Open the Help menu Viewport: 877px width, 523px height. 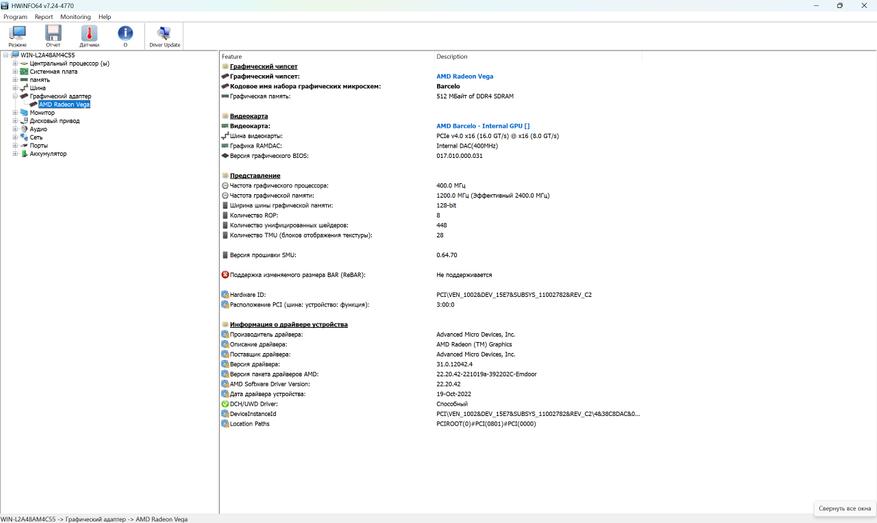(105, 17)
